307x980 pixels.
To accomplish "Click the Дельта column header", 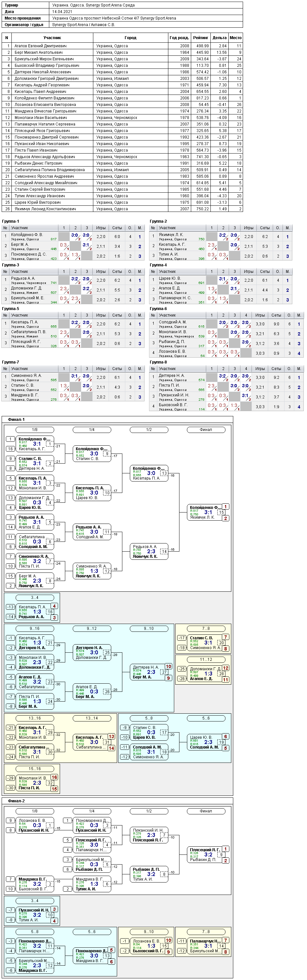I will click(219, 38).
